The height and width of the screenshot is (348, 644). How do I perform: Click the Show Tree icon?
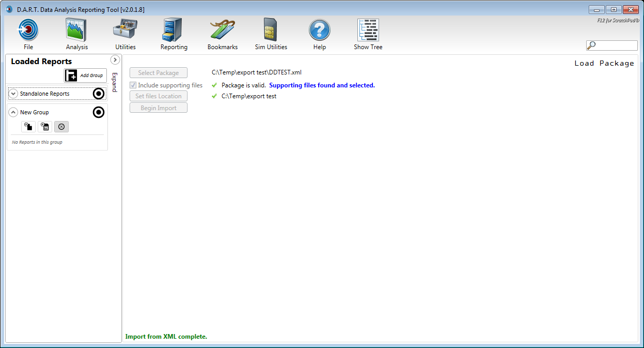[368, 30]
